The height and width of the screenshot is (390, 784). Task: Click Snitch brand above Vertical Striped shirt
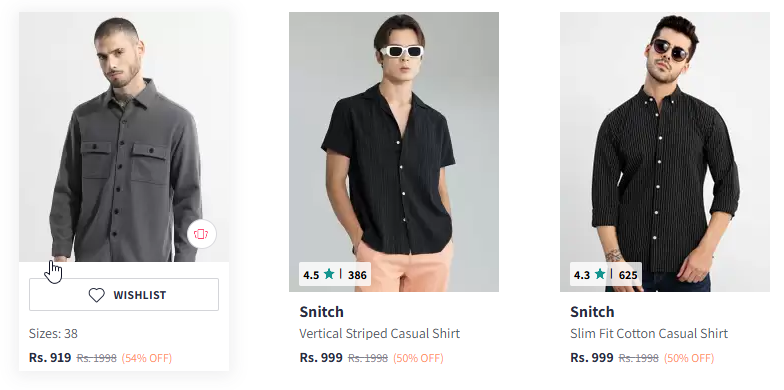322,312
